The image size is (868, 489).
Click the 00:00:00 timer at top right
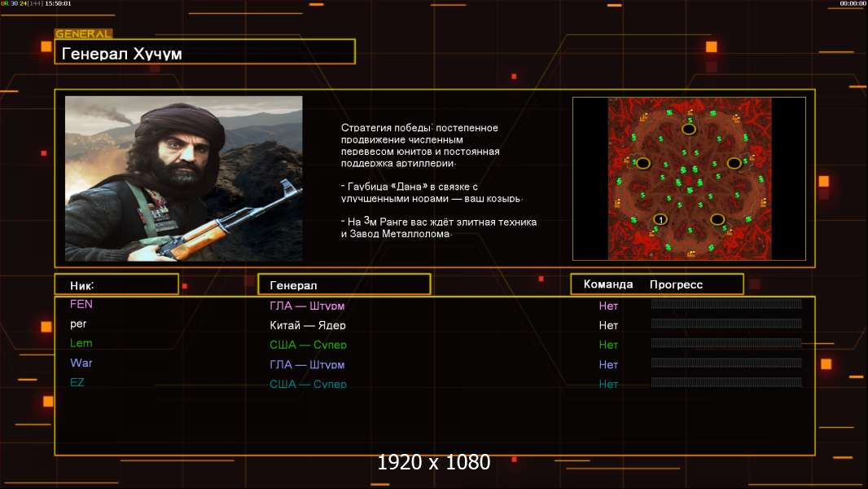[852, 4]
